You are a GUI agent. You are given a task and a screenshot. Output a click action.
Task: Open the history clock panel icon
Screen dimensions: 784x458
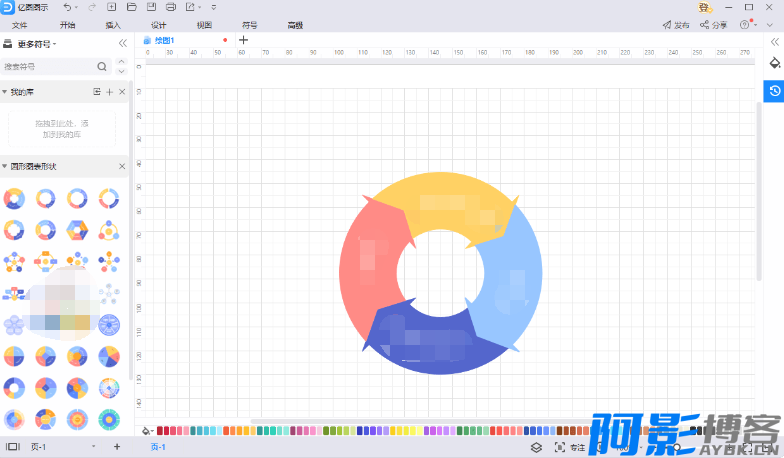pos(774,90)
